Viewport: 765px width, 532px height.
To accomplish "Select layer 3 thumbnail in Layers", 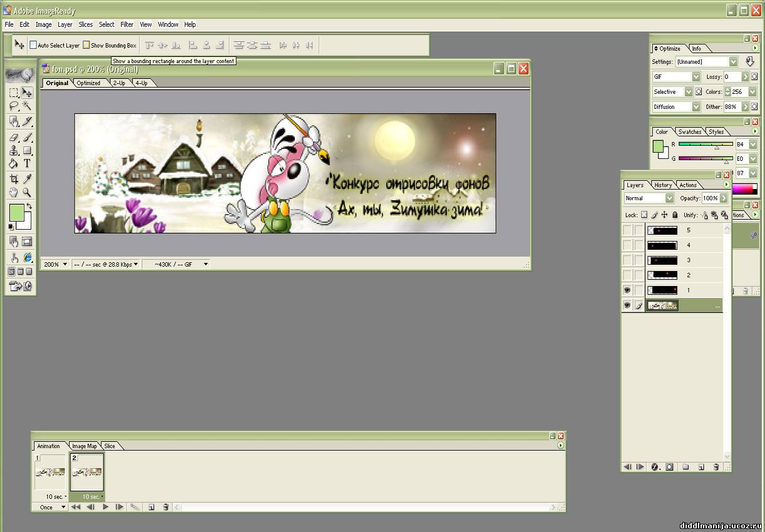I will pyautogui.click(x=662, y=260).
